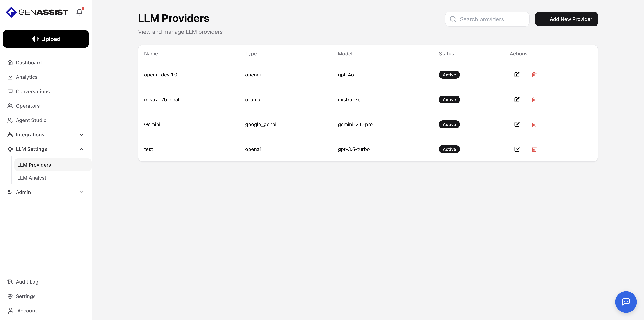Edit the mistral 7b local provider
The height and width of the screenshot is (320, 644).
[517, 100]
